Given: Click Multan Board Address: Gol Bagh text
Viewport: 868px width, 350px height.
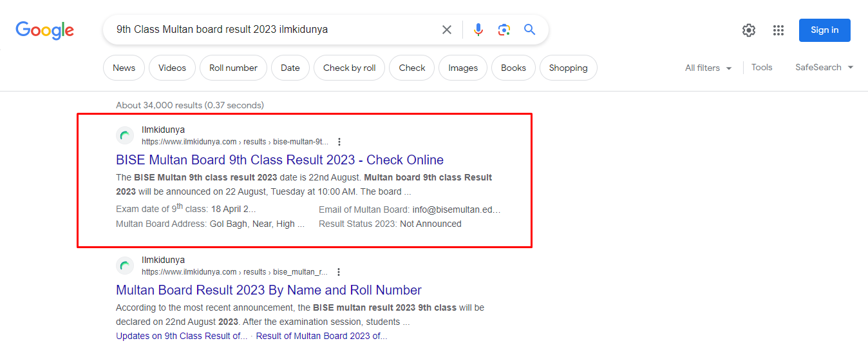Looking at the screenshot, I should point(210,224).
